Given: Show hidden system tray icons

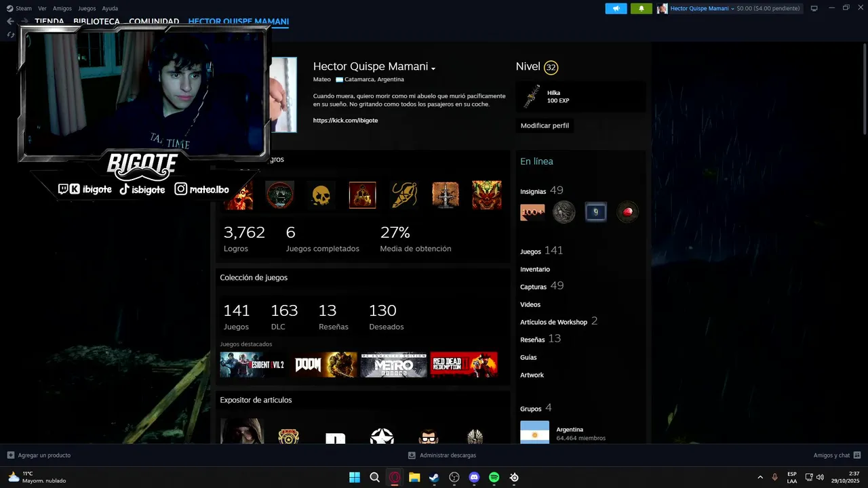Looking at the screenshot, I should (x=760, y=477).
